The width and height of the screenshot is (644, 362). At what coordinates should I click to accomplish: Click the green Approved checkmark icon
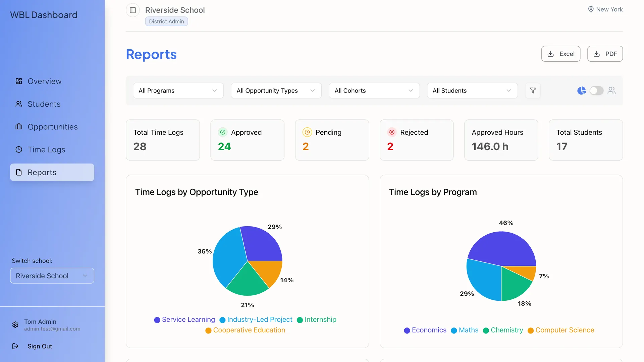[x=223, y=132]
